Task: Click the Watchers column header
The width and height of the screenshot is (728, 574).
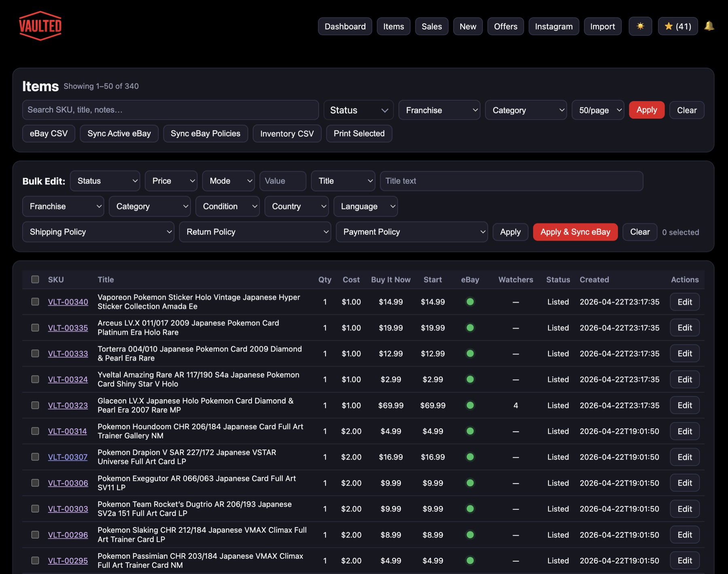Action: click(516, 279)
